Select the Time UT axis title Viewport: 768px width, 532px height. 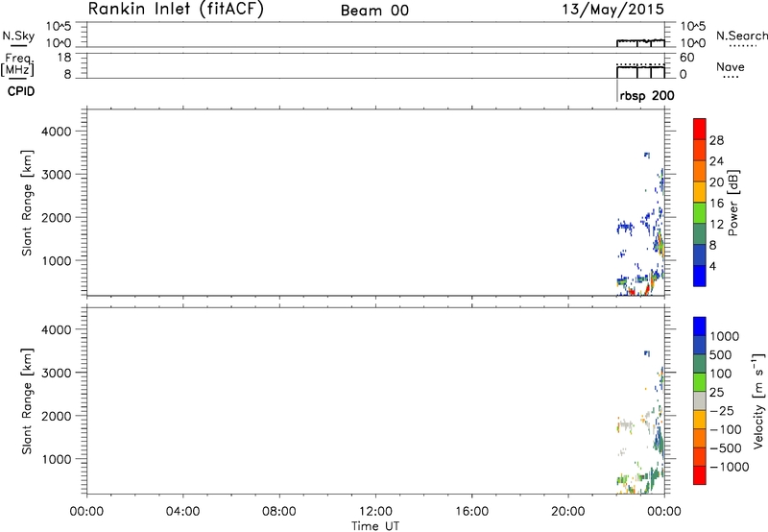pos(375,526)
